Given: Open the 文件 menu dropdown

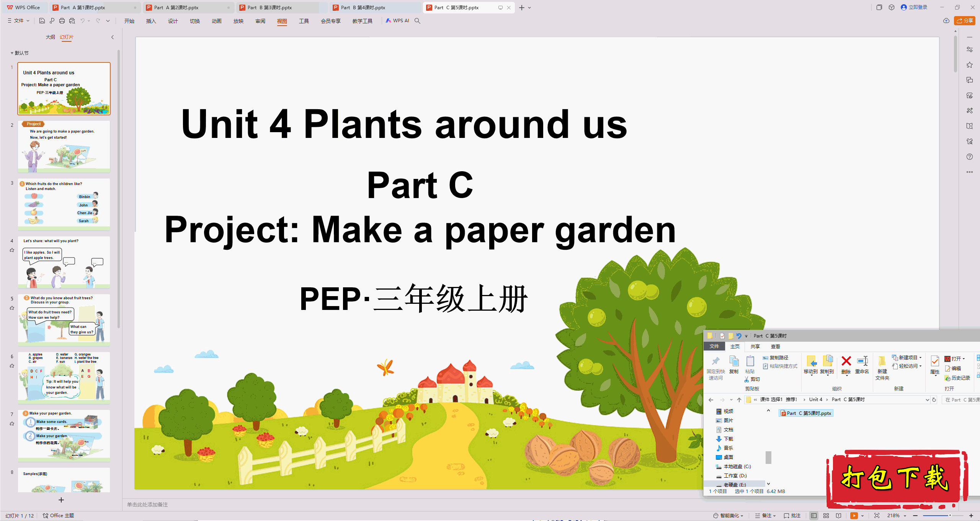Looking at the screenshot, I should tap(19, 21).
